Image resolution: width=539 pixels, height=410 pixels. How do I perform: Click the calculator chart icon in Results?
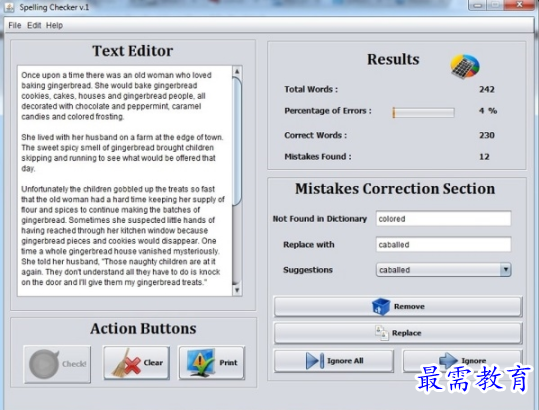465,66
